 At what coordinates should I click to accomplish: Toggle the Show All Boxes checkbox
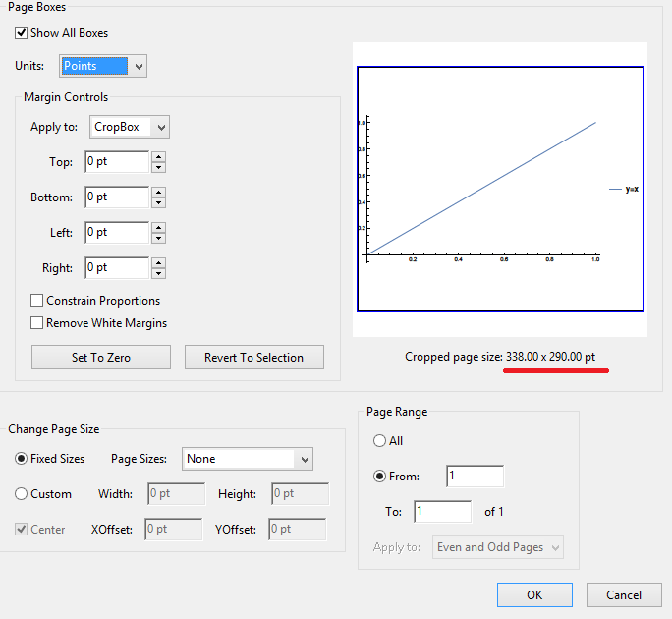[x=21, y=33]
